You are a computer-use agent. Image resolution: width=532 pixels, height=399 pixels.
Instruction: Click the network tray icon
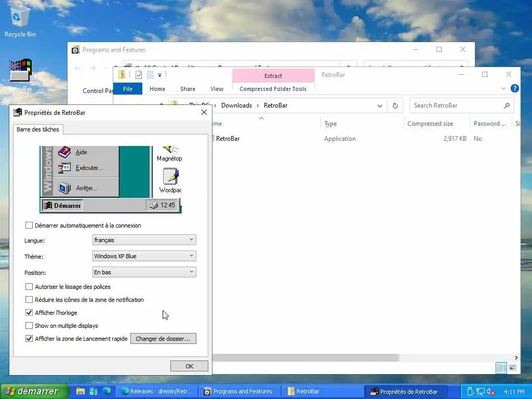pos(480,392)
